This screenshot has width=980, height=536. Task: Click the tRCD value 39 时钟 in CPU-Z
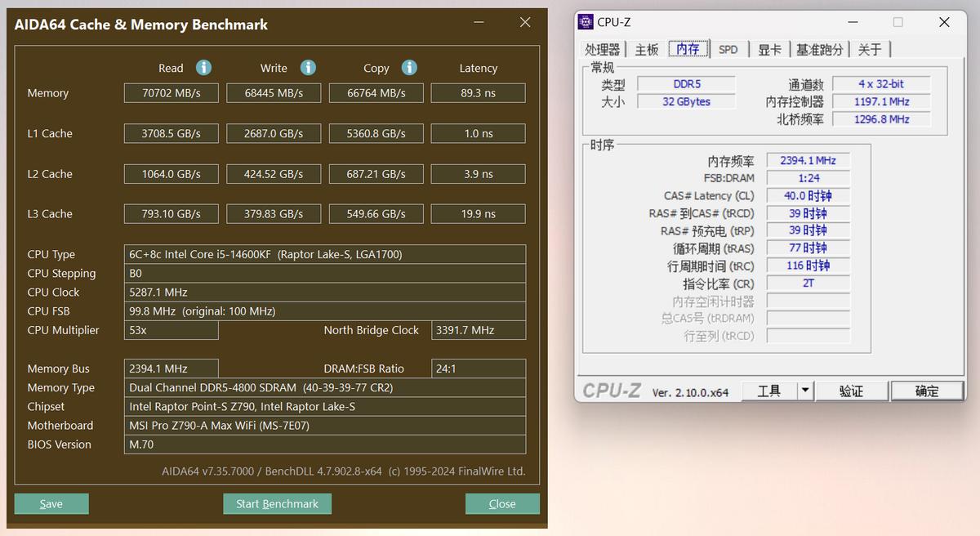tap(808, 213)
